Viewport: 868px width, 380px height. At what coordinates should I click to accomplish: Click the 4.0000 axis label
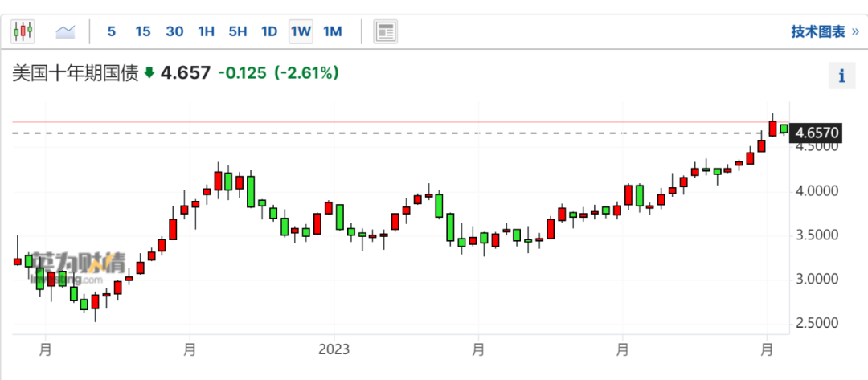pos(817,192)
